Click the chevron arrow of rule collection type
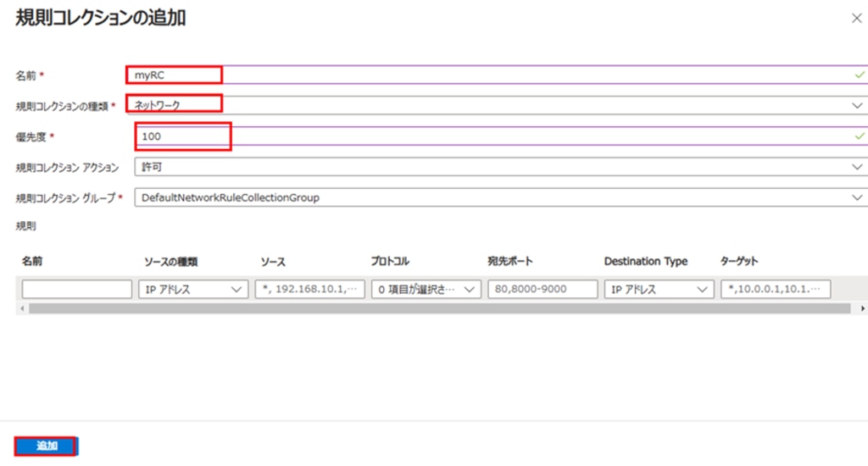The image size is (868, 466). point(857,105)
